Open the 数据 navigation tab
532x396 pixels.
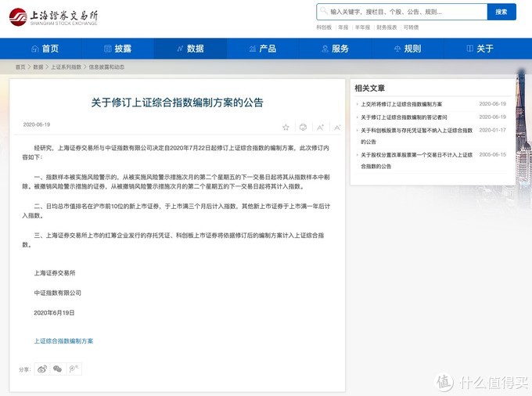point(190,49)
